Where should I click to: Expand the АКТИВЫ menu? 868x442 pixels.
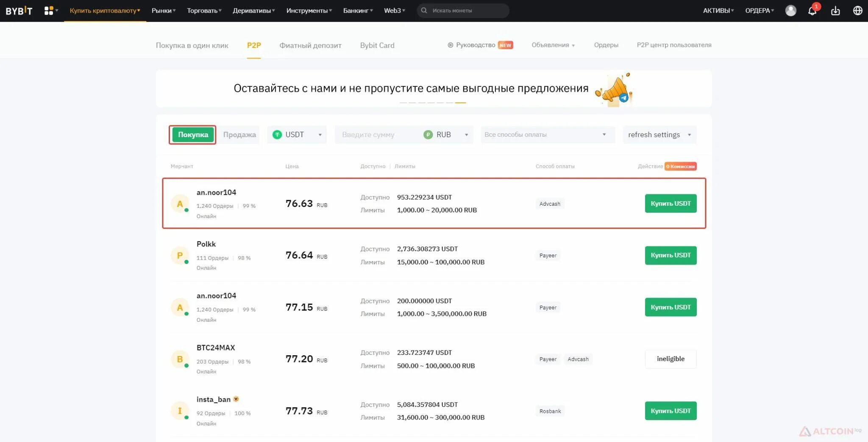coord(718,11)
